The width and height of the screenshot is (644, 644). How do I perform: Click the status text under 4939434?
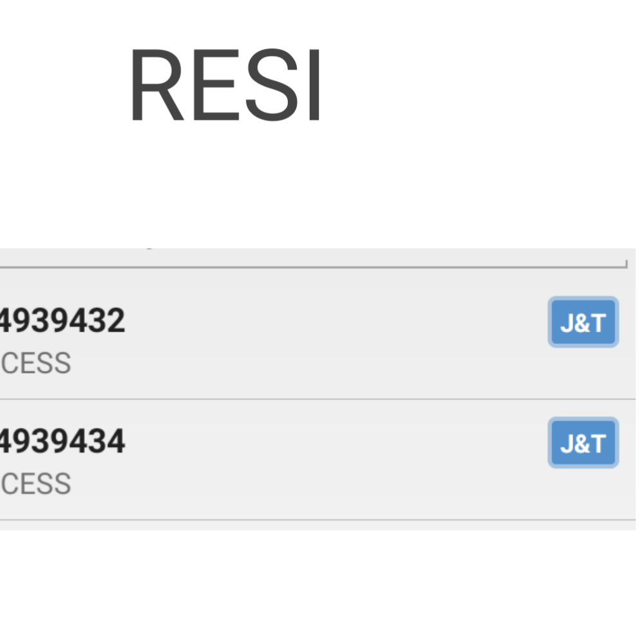point(36,484)
